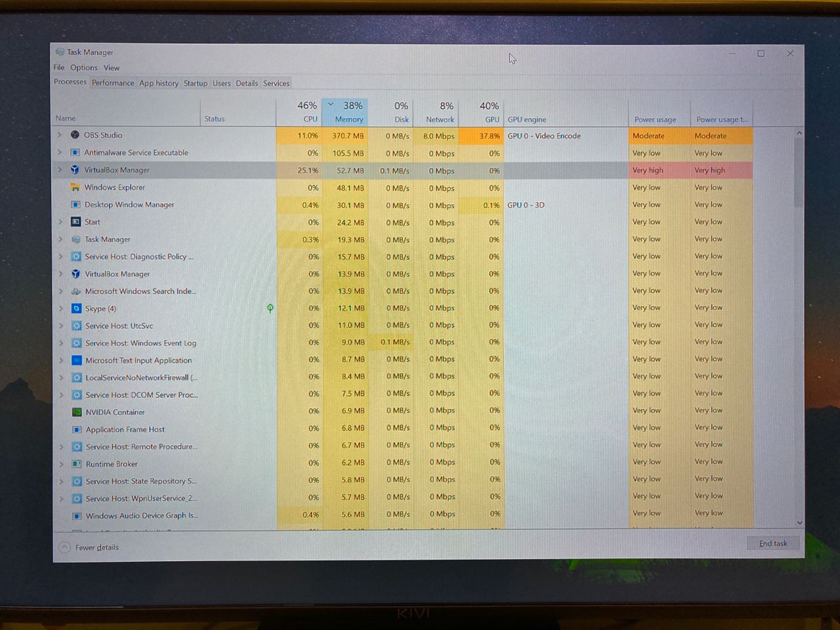Viewport: 840px width, 630px height.
Task: Expand the Skype (4) process group
Action: coord(61,308)
